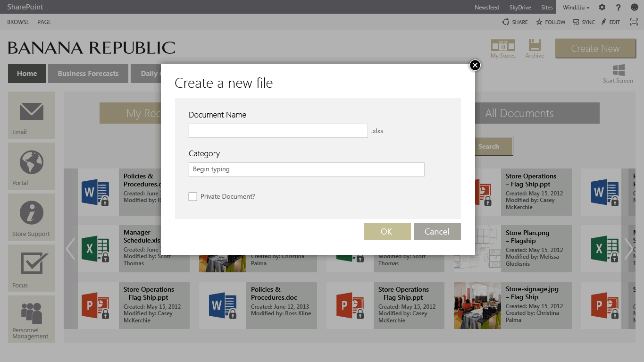
Task: Click Policies & Procedures.doc title by Ross Kline
Action: coord(274,293)
